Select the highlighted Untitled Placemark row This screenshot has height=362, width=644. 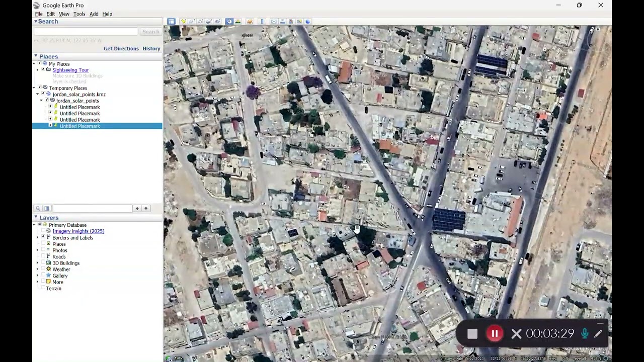coord(98,126)
